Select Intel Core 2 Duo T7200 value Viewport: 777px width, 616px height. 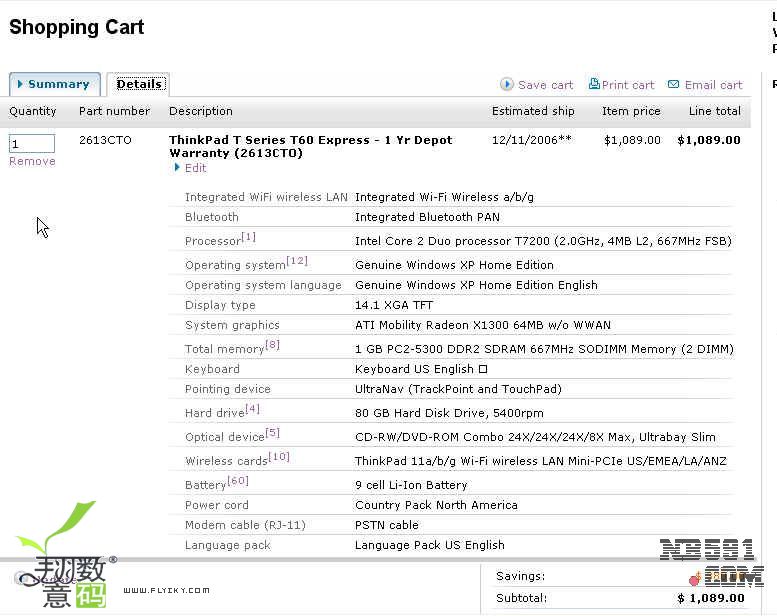click(x=543, y=241)
